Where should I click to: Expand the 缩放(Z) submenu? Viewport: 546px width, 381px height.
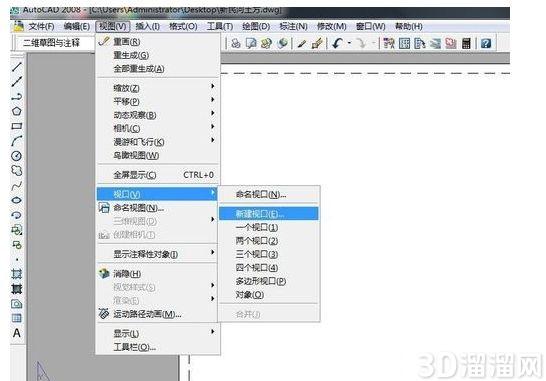pyautogui.click(x=158, y=88)
